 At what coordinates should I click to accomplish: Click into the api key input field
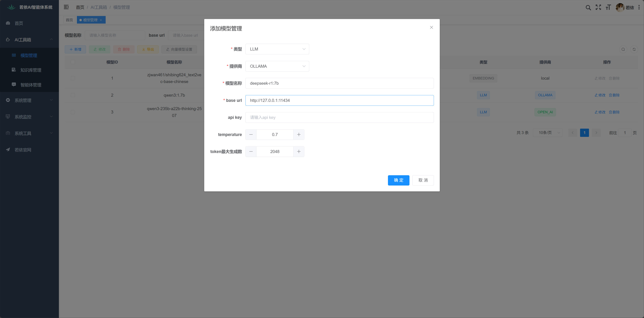(339, 117)
